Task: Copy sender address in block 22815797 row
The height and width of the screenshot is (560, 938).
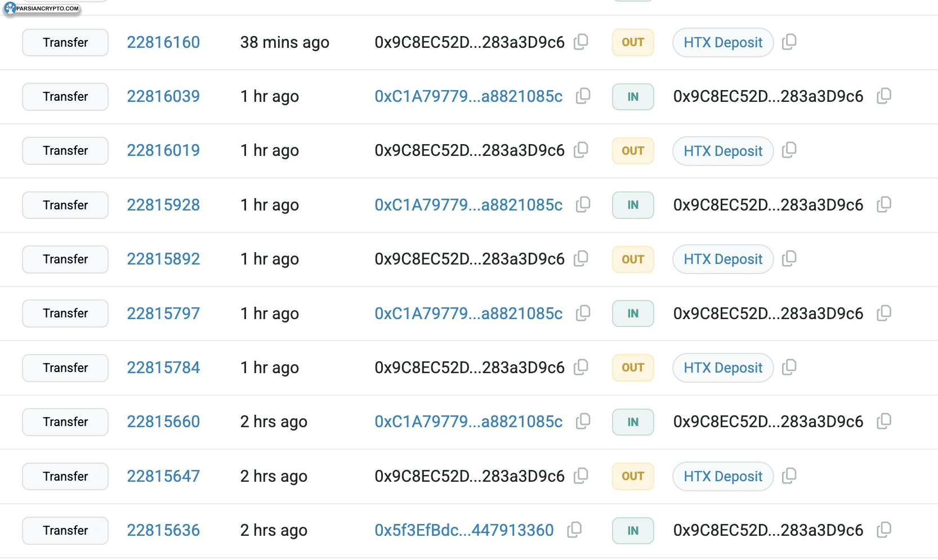Action: coord(583,313)
